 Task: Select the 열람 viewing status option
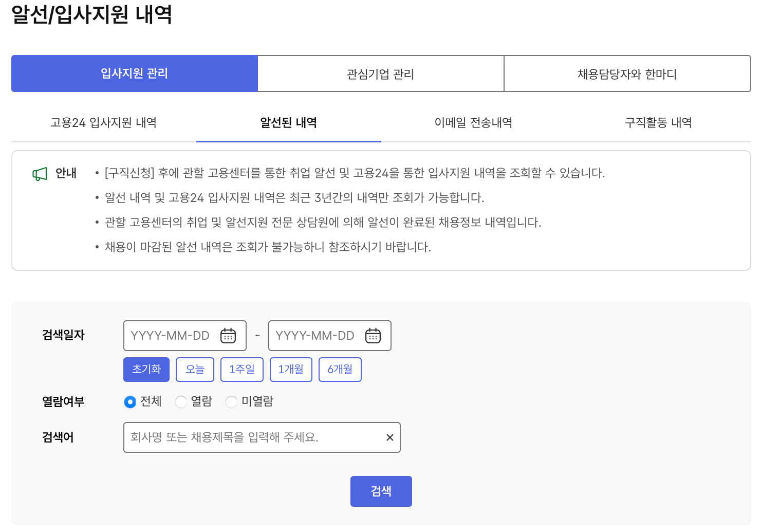(x=181, y=402)
